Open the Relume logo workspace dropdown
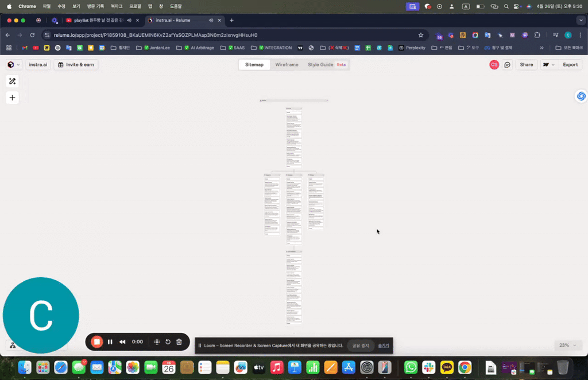The width and height of the screenshot is (588, 380). [14, 65]
